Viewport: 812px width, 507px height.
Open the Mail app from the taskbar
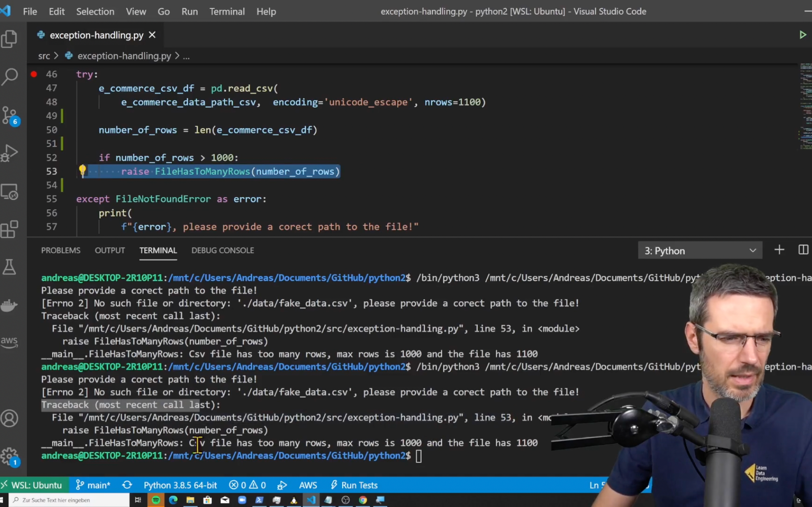pos(225,500)
